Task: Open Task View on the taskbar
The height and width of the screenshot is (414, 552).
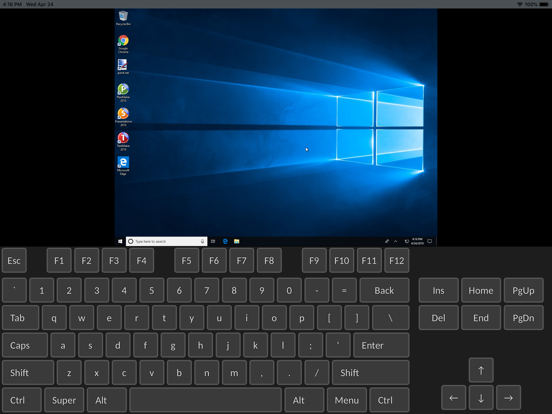Action: pos(213,241)
